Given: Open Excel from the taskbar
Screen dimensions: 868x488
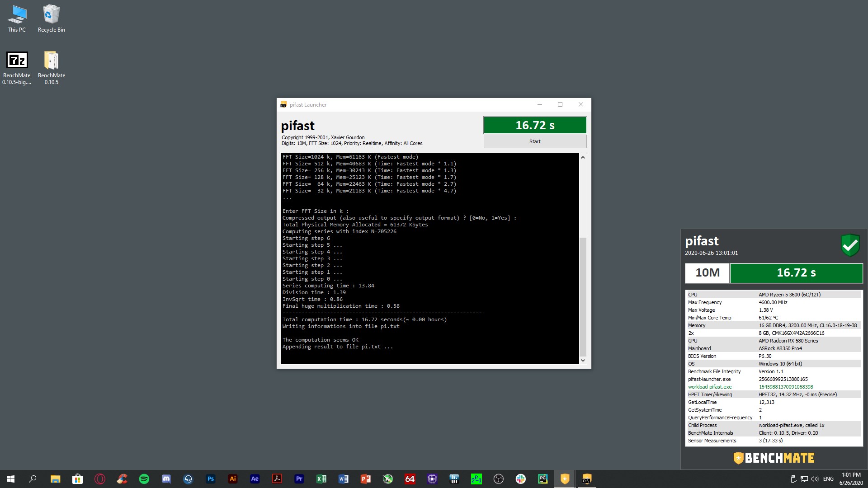Looking at the screenshot, I should coord(321,479).
